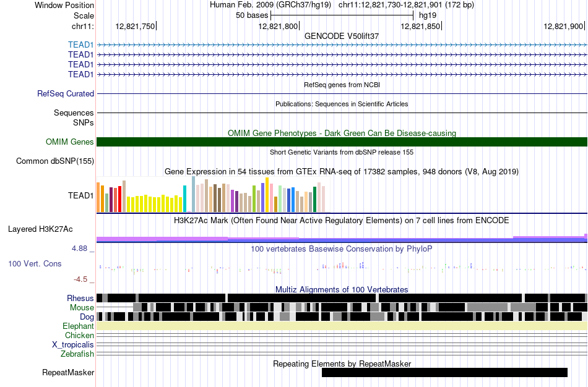Click the Window Position label

point(64,5)
